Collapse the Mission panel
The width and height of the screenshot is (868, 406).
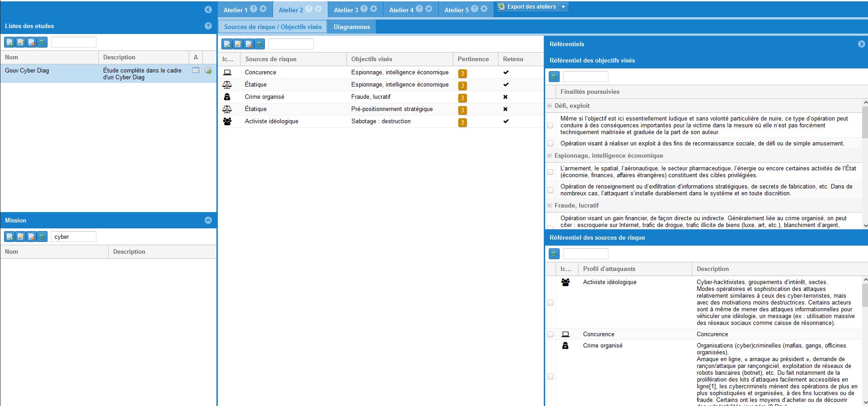coord(208,220)
